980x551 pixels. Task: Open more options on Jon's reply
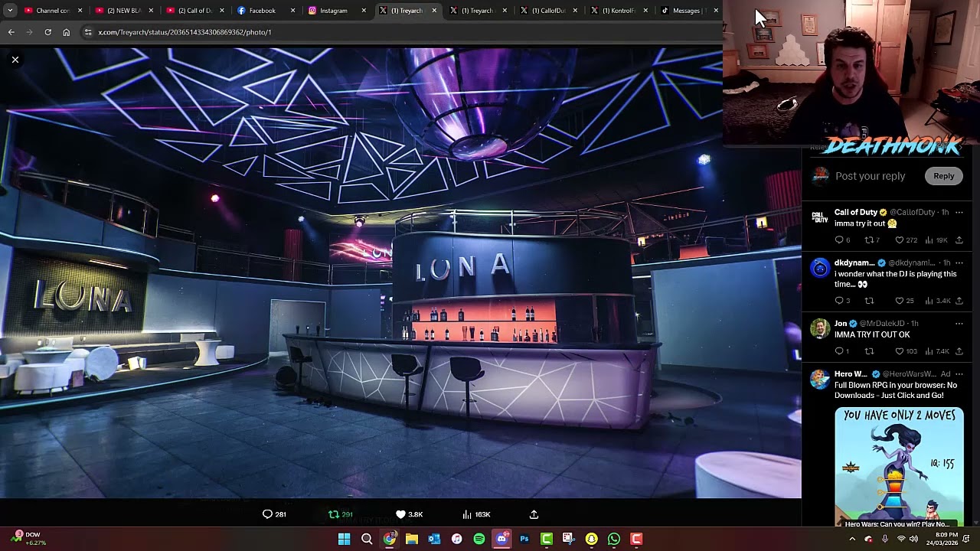pos(959,324)
